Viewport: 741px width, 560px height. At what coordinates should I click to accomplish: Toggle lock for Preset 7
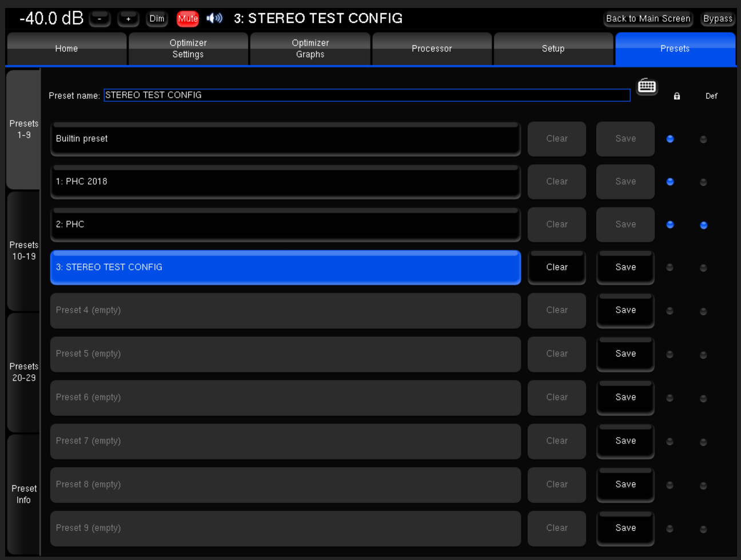(x=670, y=442)
